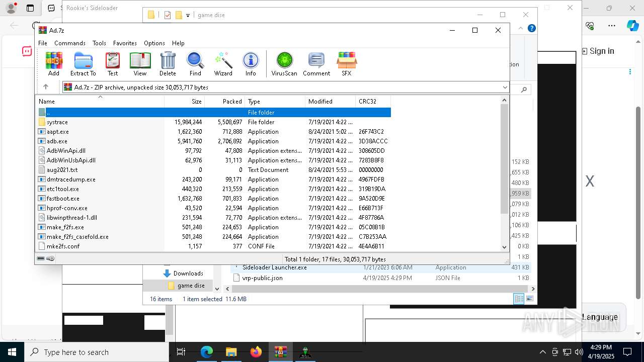The width and height of the screenshot is (644, 362).
Task: Select Sideloader Launcher.exe in Explorer
Action: coord(274,267)
